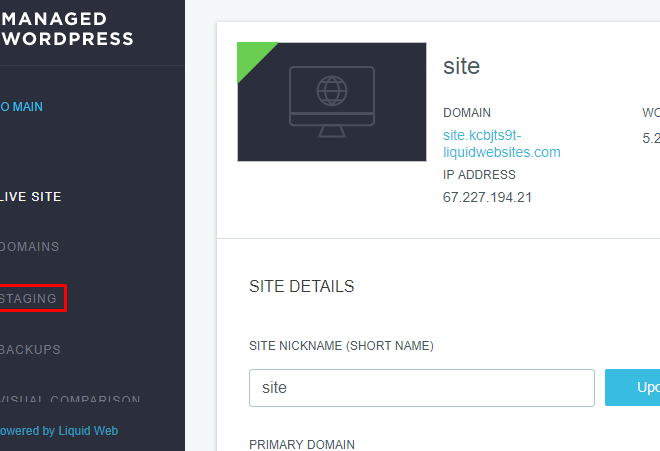This screenshot has height=451, width=660.
Task: Click the Managed WordPress logo text
Action: pyautogui.click(x=67, y=29)
